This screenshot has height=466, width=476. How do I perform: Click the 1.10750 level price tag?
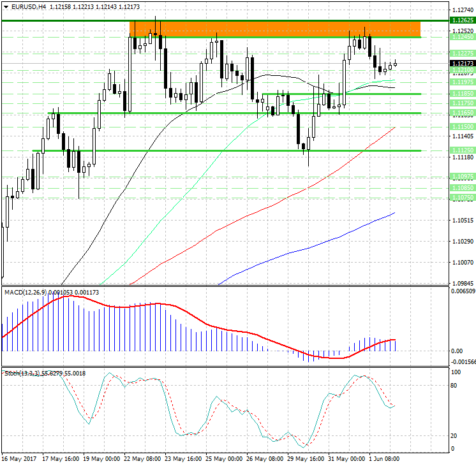pyautogui.click(x=461, y=198)
